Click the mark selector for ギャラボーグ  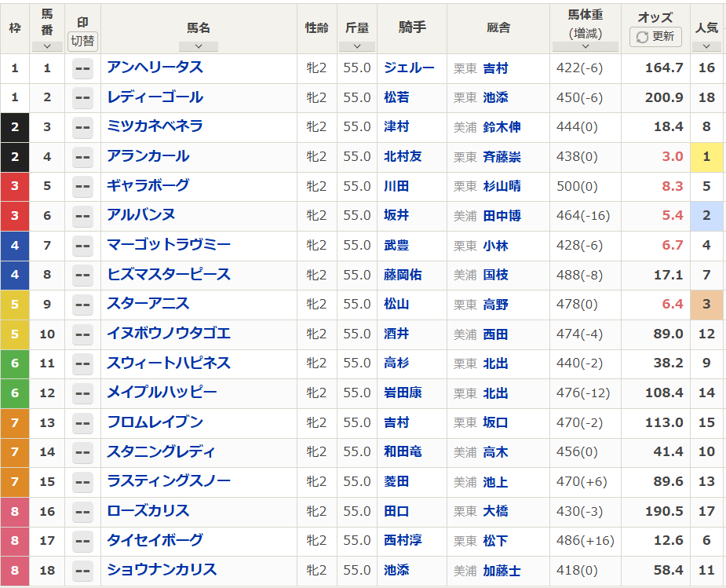(x=82, y=185)
